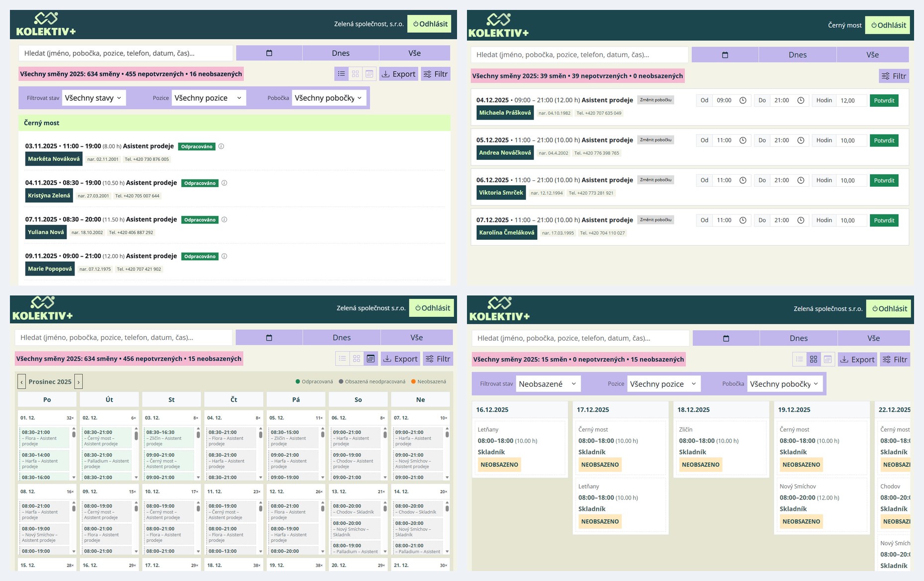
Task: Open the Neobsazené status filter dropdown
Action: pyautogui.click(x=547, y=384)
